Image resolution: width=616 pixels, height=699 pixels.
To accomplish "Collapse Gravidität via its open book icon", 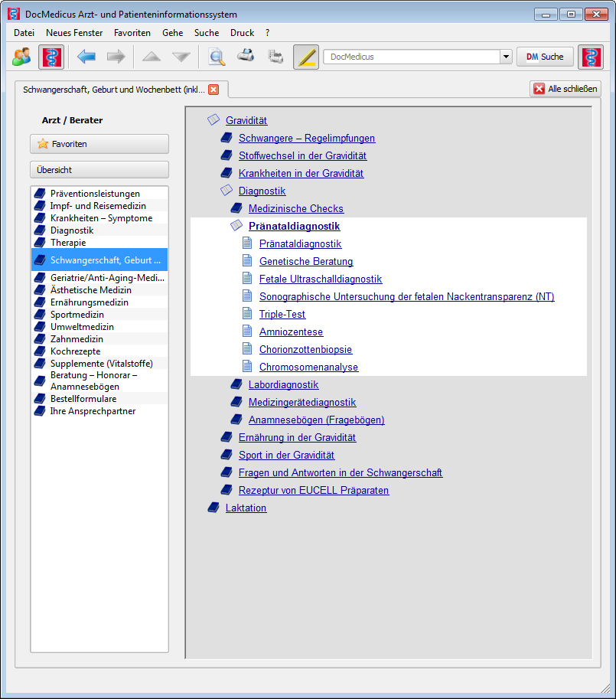I will (213, 119).
